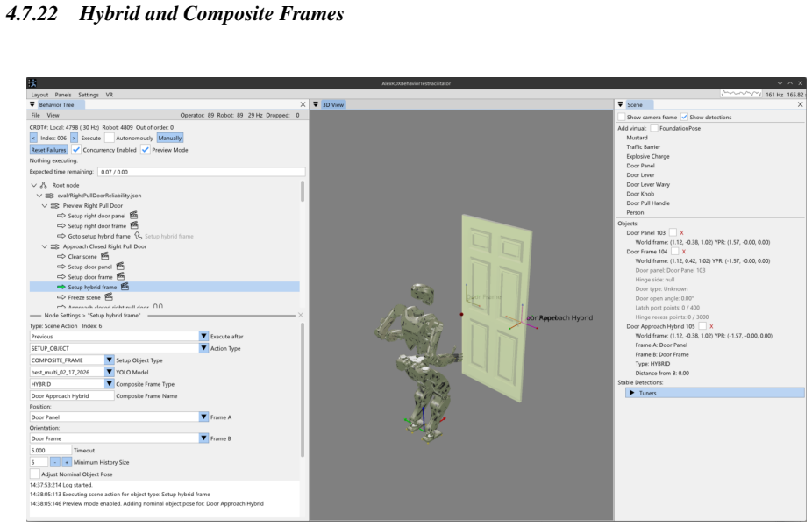Delete Door Approach Hybrid 105 with red X
This screenshot has height=527, width=812.
point(711,327)
